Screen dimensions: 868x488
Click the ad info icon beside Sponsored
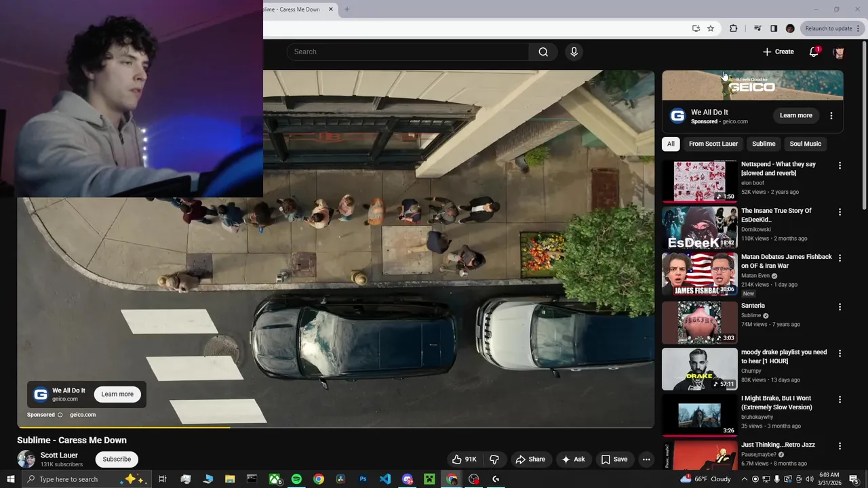[60, 415]
